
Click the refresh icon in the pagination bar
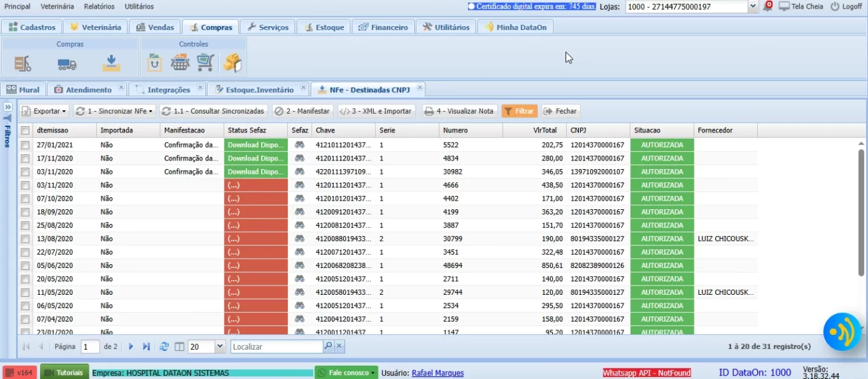pyautogui.click(x=164, y=346)
